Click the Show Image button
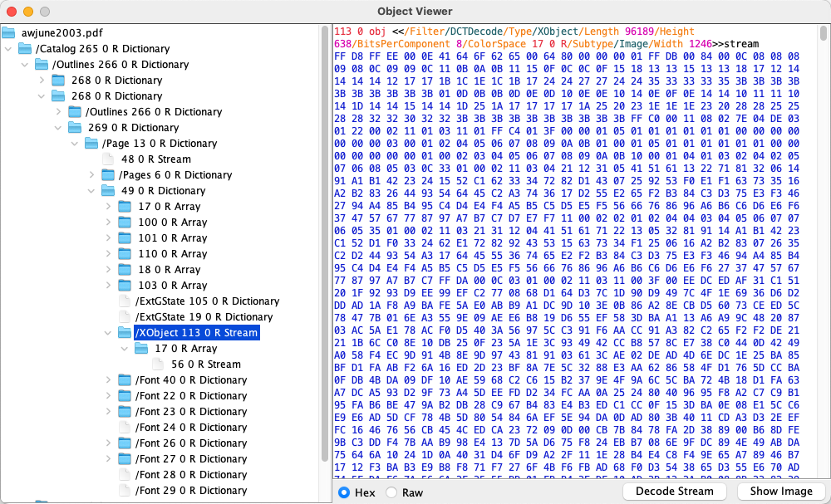831x504 pixels. 780,492
